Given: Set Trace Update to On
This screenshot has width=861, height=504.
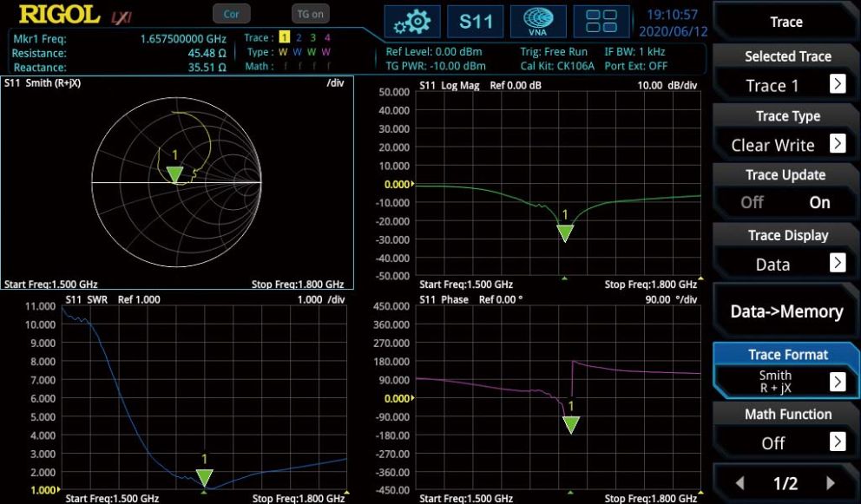Looking at the screenshot, I should tap(819, 202).
